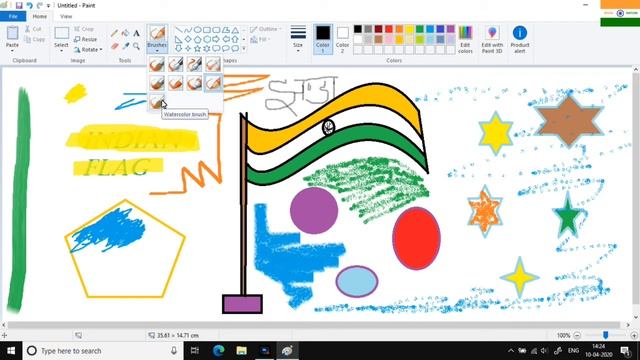The height and width of the screenshot is (360, 640).
Task: Choose the Oil brush in brushes list
Action: coord(157,83)
